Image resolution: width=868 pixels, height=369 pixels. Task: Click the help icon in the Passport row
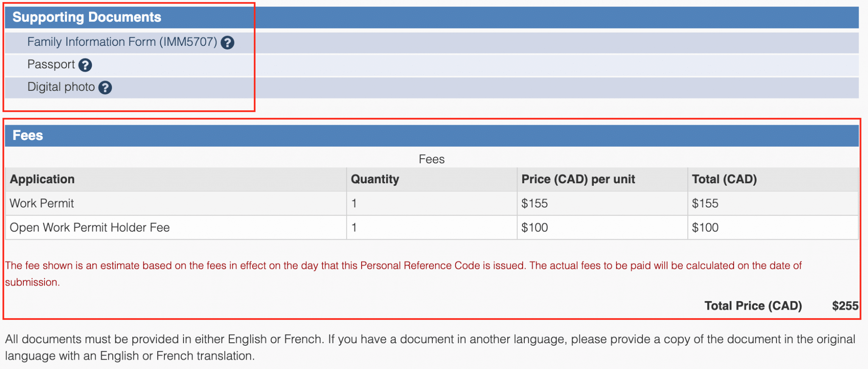tap(86, 65)
